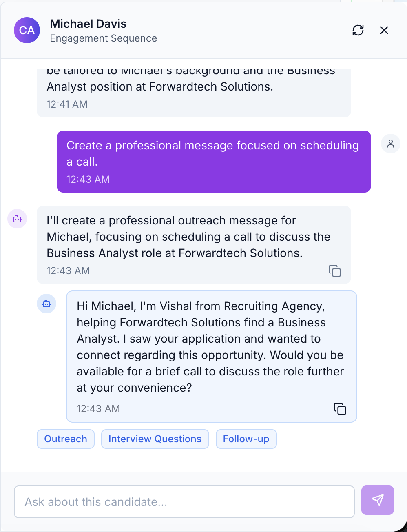Open Michael Davis's CA avatar
Screen dimensions: 407x532
[27, 30]
